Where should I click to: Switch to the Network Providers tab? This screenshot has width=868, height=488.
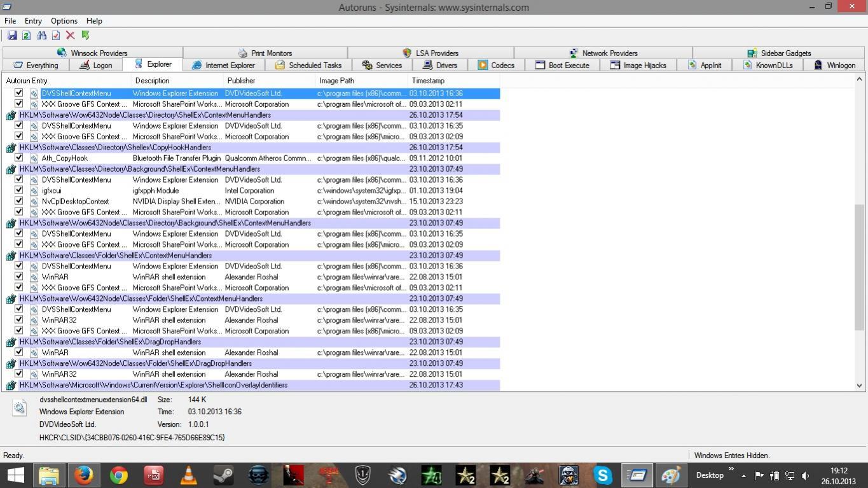coord(603,53)
